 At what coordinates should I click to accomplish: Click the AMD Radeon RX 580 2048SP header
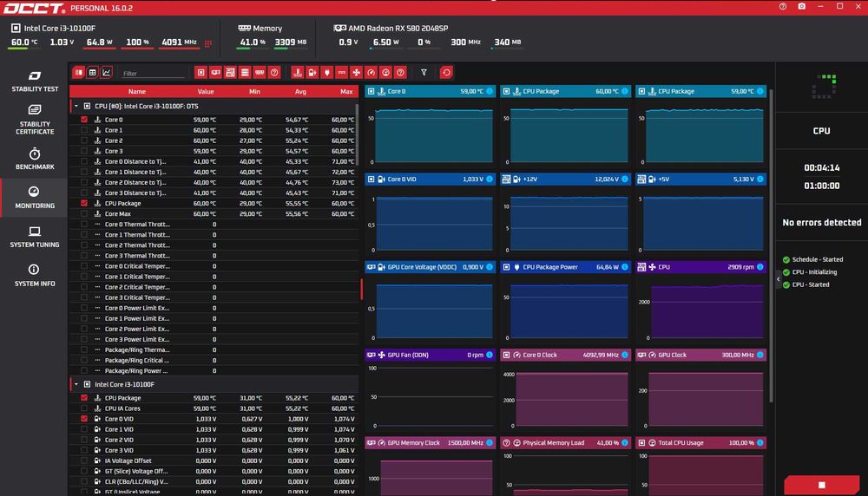[x=391, y=28]
